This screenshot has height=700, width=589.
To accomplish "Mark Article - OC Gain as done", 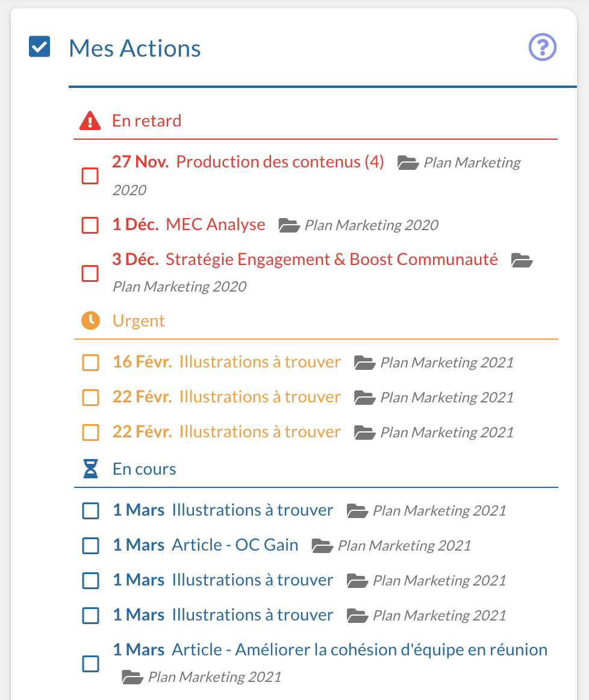I will [x=90, y=546].
